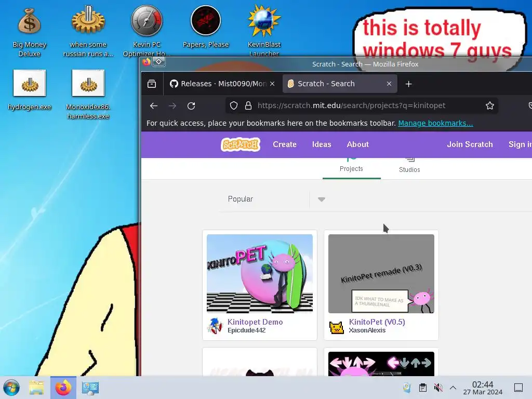Bookmark this page with the star icon
532x399 pixels.
point(489,105)
